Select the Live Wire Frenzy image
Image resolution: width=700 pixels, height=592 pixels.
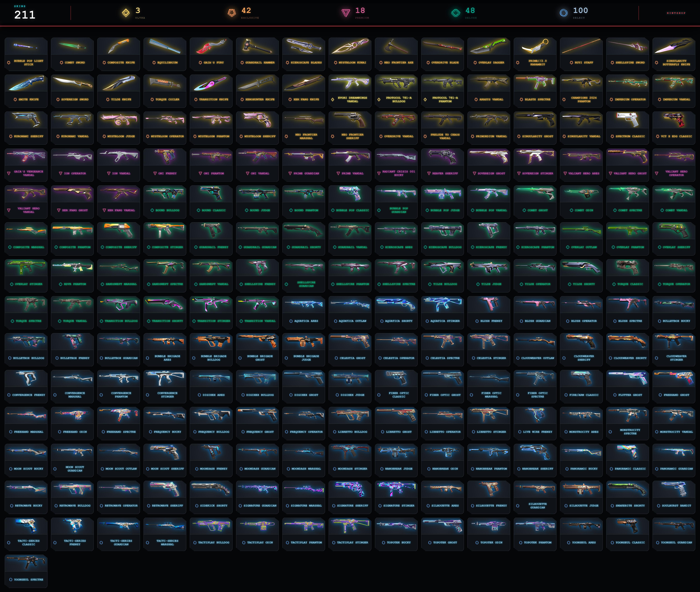pyautogui.click(x=535, y=415)
